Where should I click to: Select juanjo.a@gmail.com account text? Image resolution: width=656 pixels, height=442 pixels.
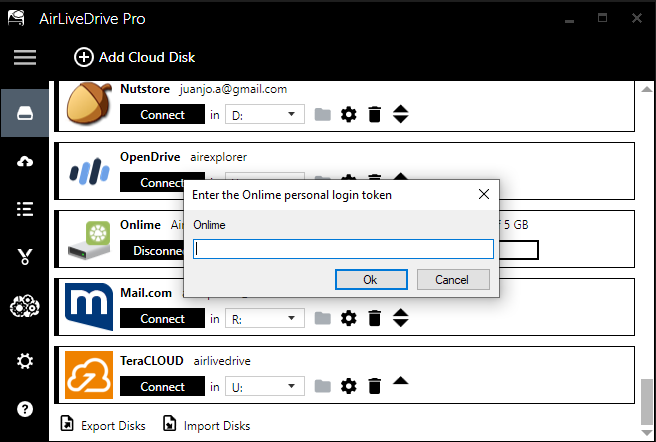click(x=233, y=89)
